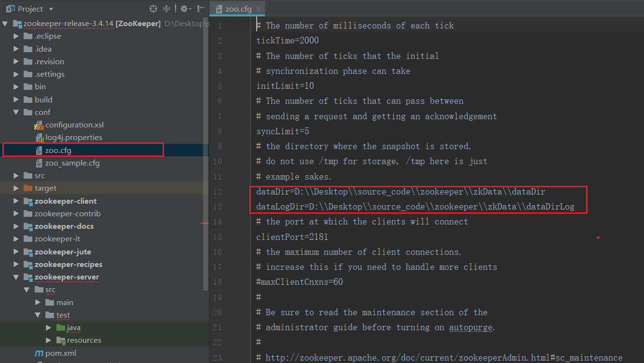Click the zoo_sample.cfg file icon
The width and height of the screenshot is (644, 363).
[39, 163]
